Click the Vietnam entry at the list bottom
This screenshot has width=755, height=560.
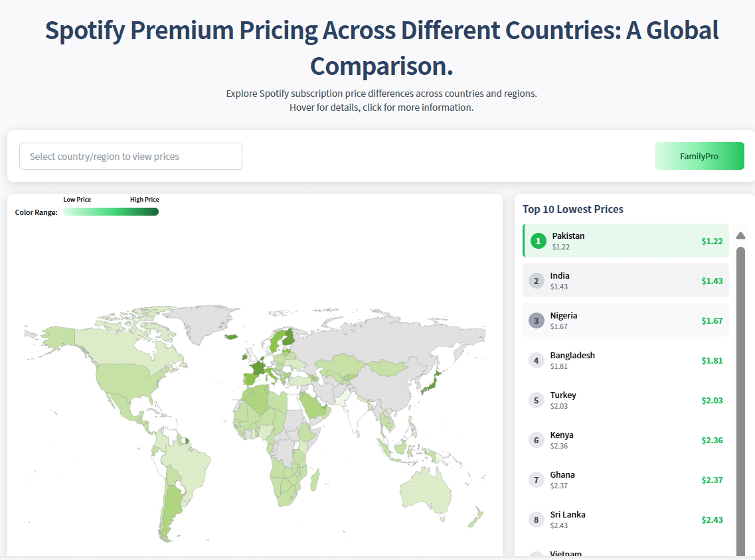click(x=625, y=553)
